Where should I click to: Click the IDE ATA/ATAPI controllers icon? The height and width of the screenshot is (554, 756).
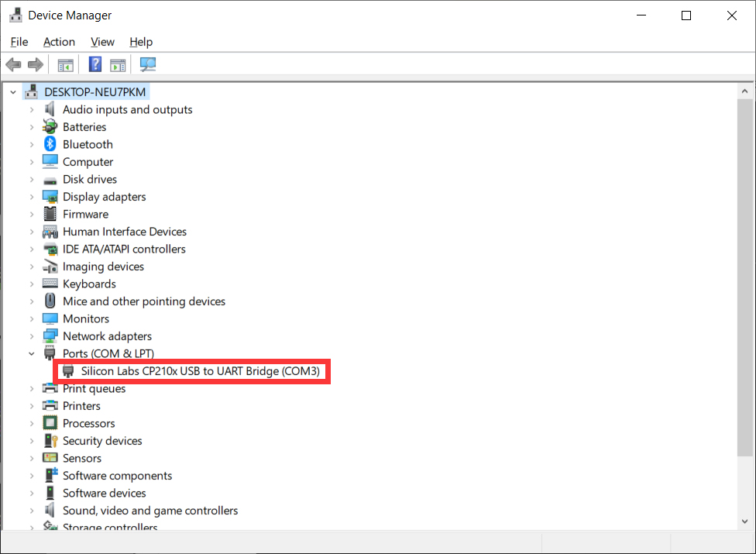[x=50, y=249]
